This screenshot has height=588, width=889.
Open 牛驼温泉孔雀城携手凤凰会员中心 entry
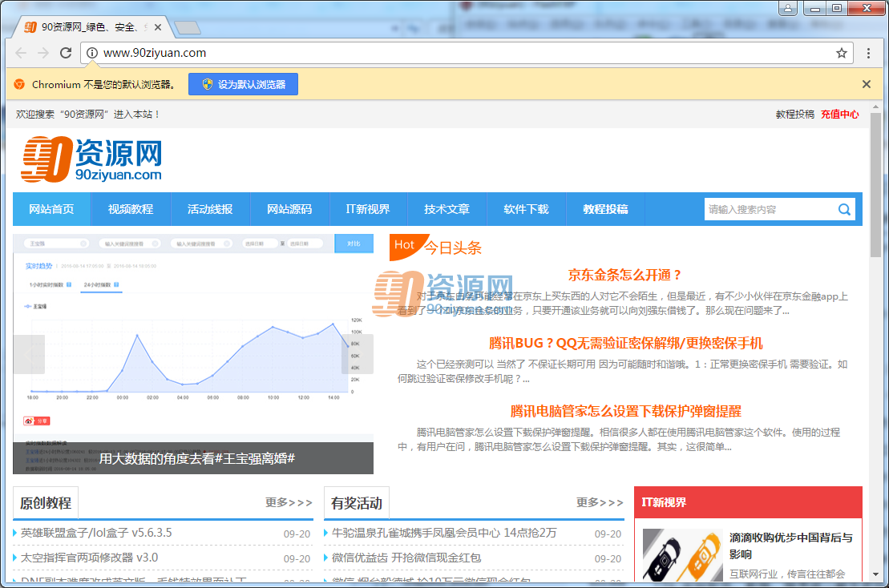coord(444,533)
